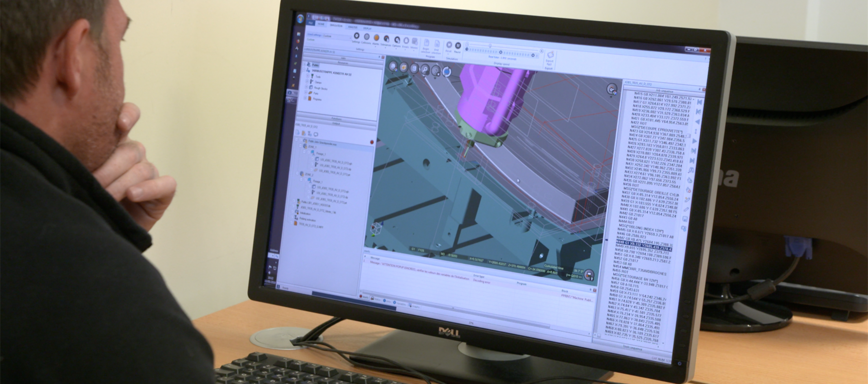This screenshot has width=868, height=384.
Task: Click the pin button on the Jobs panel
Action: (379, 56)
